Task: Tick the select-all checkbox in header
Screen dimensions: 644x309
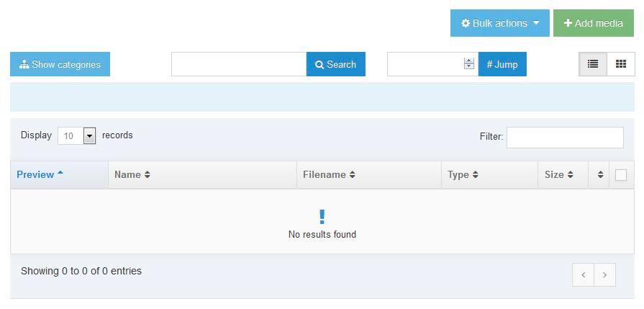Action: click(x=620, y=175)
